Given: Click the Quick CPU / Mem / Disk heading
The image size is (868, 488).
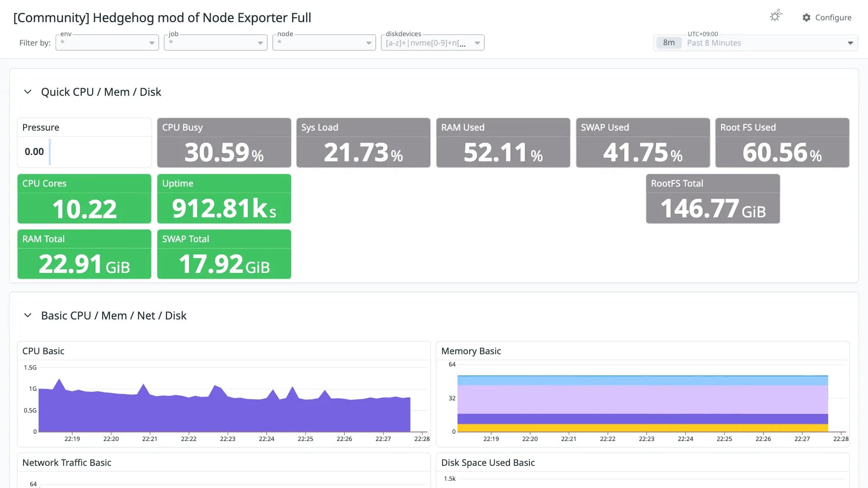Looking at the screenshot, I should tap(101, 92).
